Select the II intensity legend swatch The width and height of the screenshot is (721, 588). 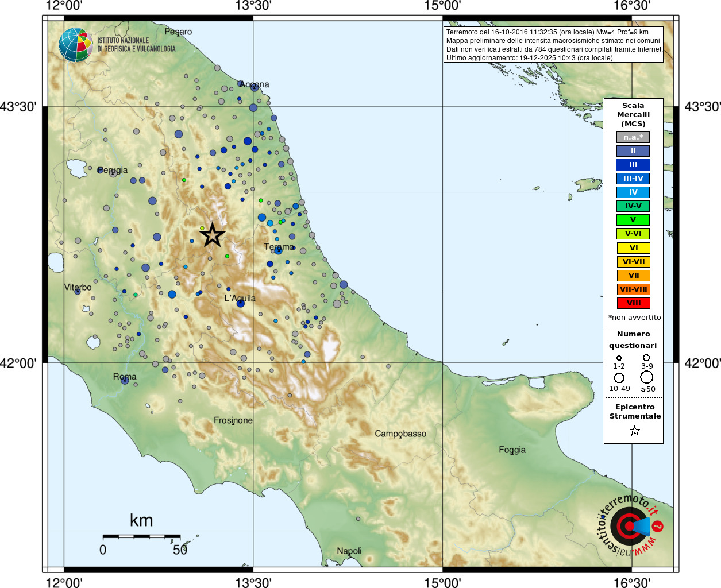click(x=633, y=151)
